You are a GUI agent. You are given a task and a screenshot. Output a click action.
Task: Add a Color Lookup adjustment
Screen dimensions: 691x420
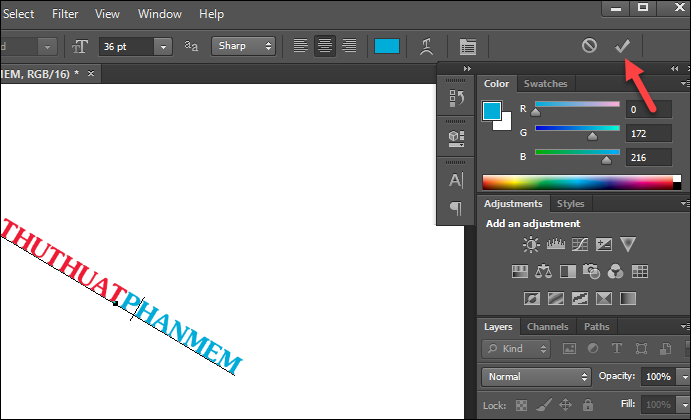[640, 271]
